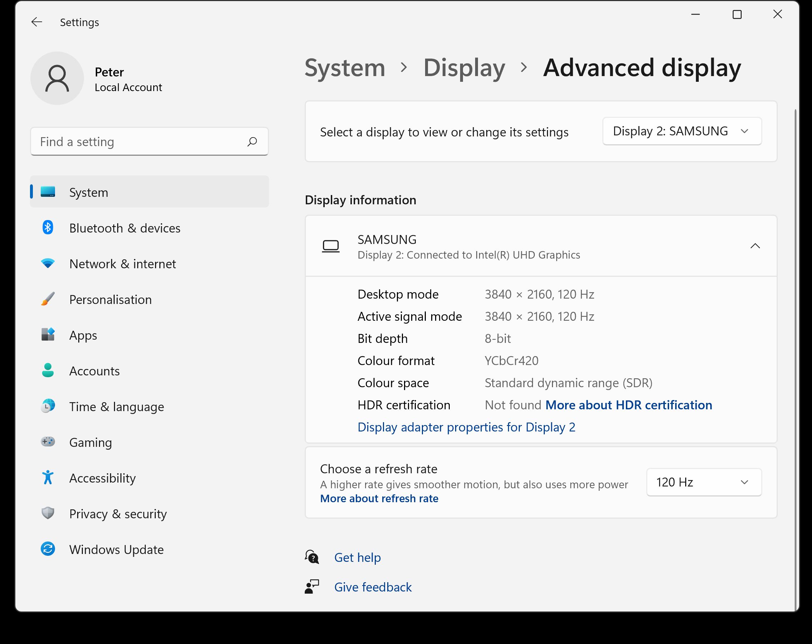
Task: Open Bluetooth & devices via its icon
Action: [x=48, y=228]
